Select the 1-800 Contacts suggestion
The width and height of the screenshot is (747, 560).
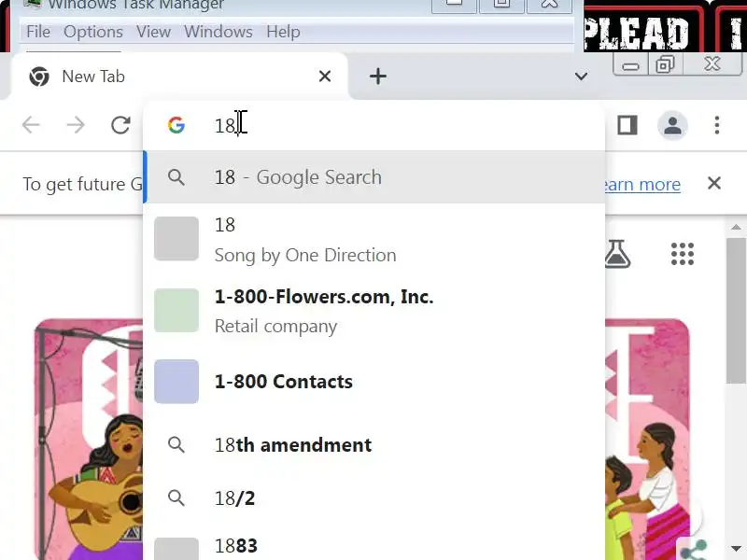pos(374,382)
